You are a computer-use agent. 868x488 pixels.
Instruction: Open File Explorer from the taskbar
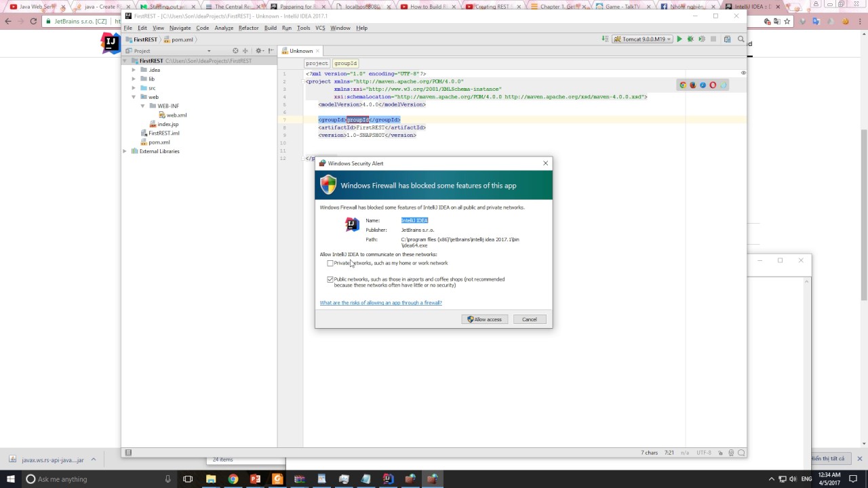(x=211, y=479)
